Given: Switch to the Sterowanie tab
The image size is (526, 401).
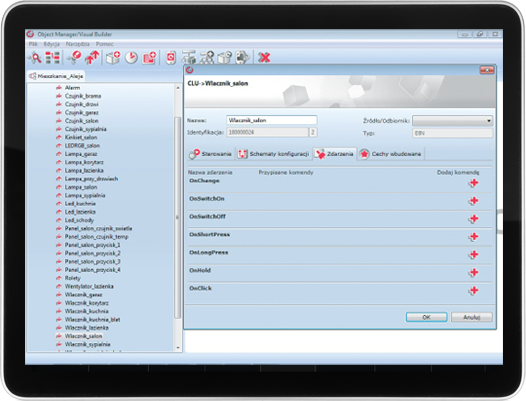Looking at the screenshot, I should pyautogui.click(x=211, y=154).
